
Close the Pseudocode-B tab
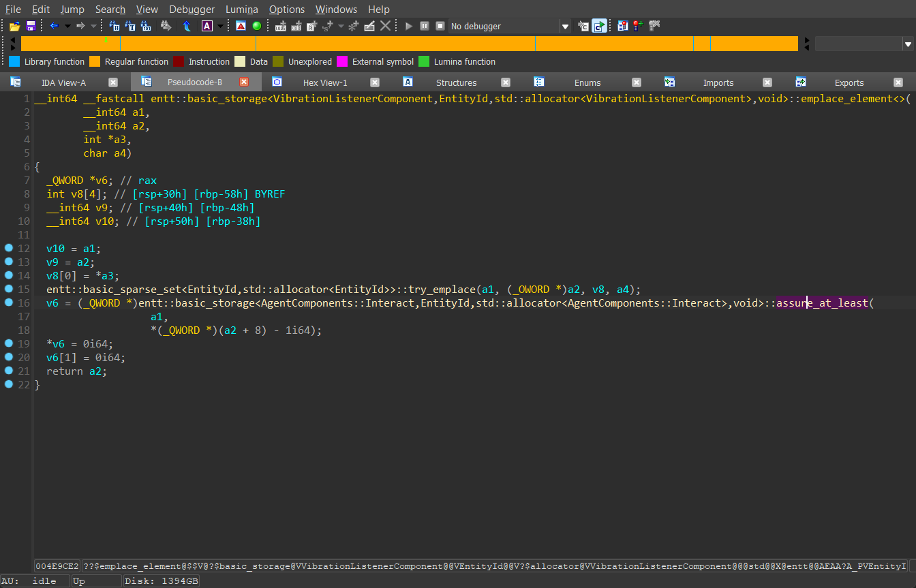[x=244, y=82]
